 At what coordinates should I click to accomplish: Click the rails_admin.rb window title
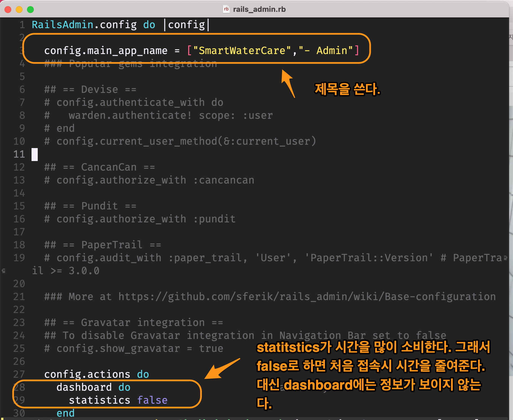click(x=259, y=9)
